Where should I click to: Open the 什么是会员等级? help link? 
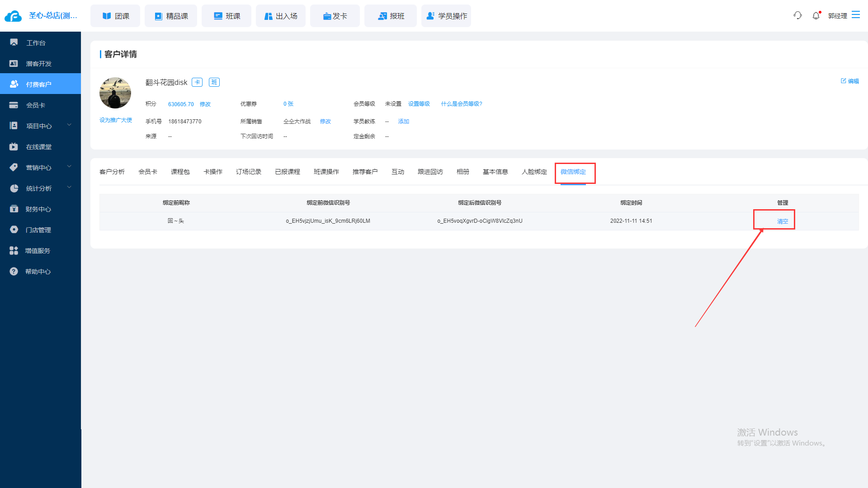(x=462, y=104)
